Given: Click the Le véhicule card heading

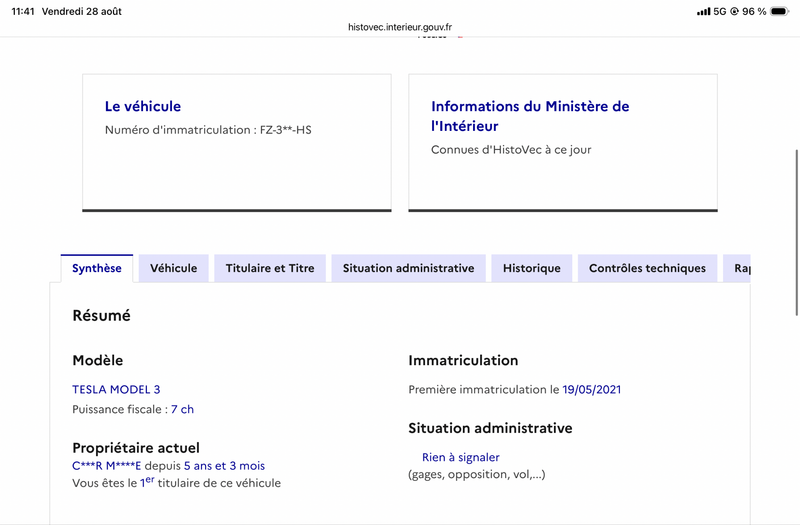Looking at the screenshot, I should (x=143, y=106).
